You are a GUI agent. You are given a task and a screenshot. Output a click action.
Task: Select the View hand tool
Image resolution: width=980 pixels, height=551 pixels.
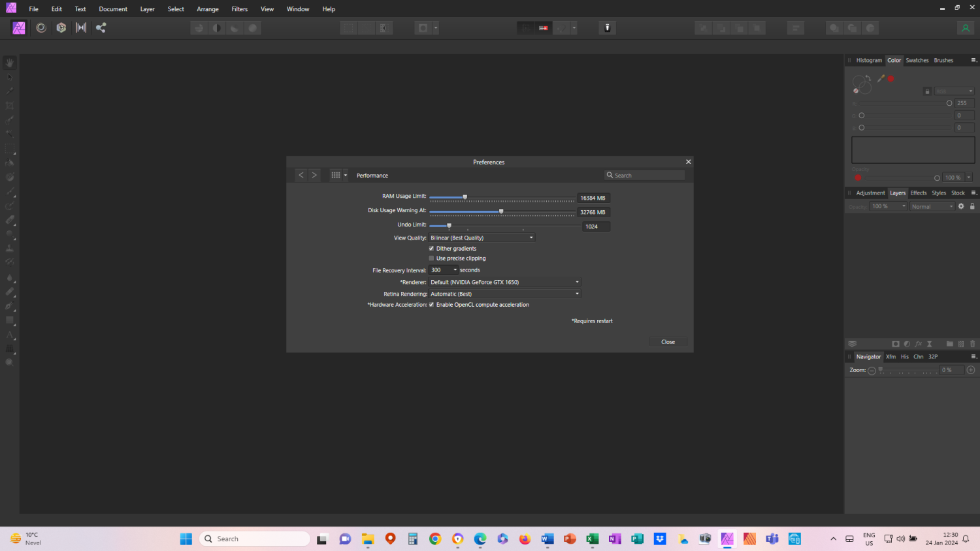click(x=9, y=63)
